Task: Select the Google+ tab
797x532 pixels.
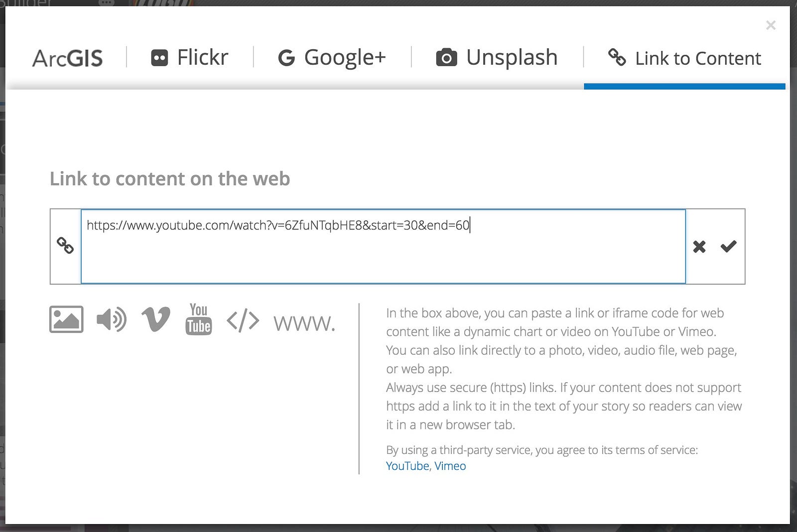Action: point(332,58)
